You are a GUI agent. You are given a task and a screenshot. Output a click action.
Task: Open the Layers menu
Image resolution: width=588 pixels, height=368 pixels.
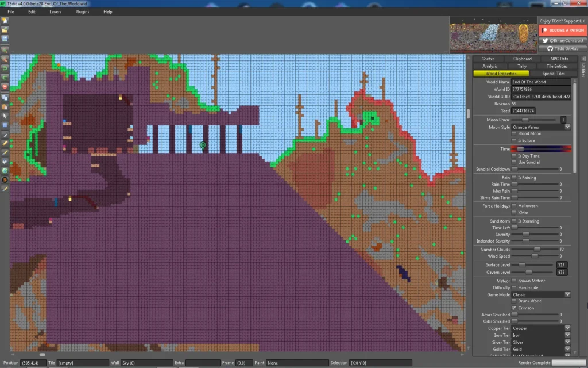[x=55, y=12]
